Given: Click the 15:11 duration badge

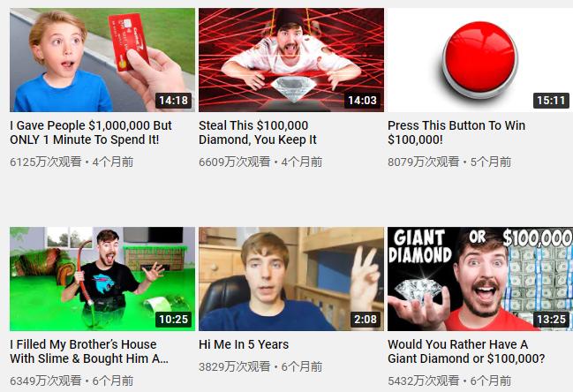Looking at the screenshot, I should 551,100.
